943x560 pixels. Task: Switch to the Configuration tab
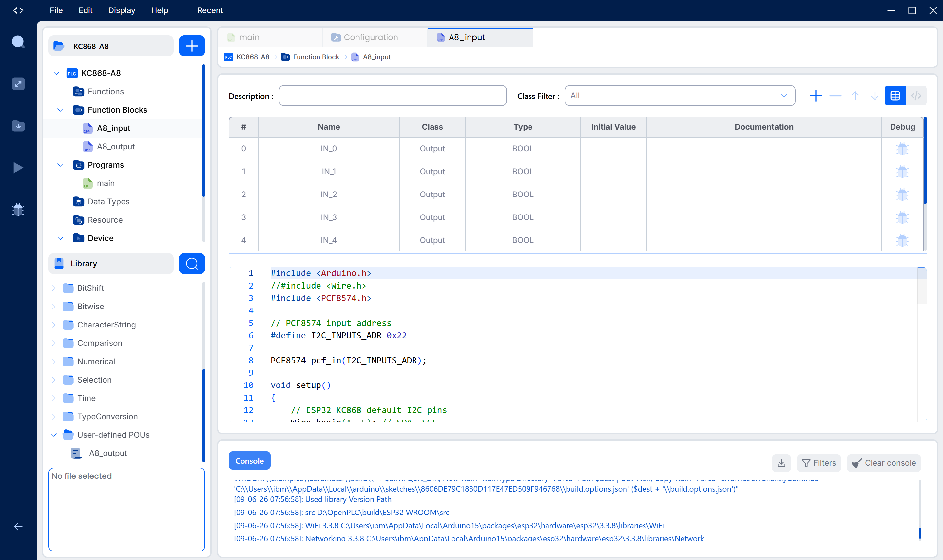[x=375, y=37]
